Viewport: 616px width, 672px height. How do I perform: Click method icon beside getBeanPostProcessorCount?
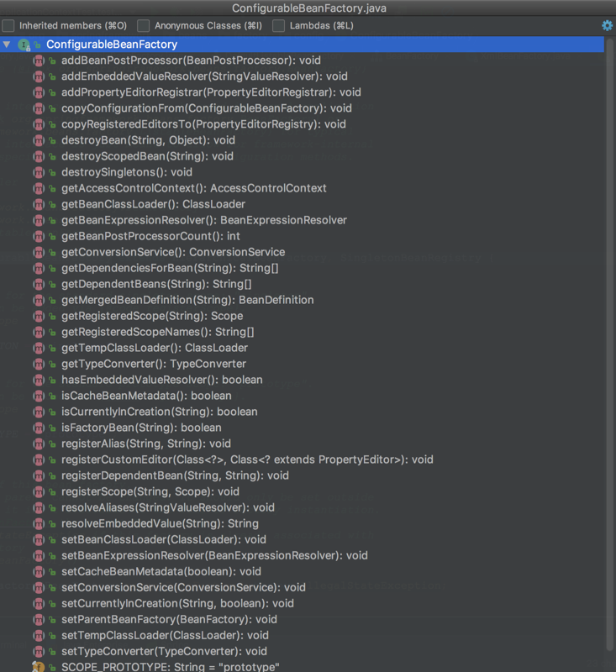click(39, 236)
